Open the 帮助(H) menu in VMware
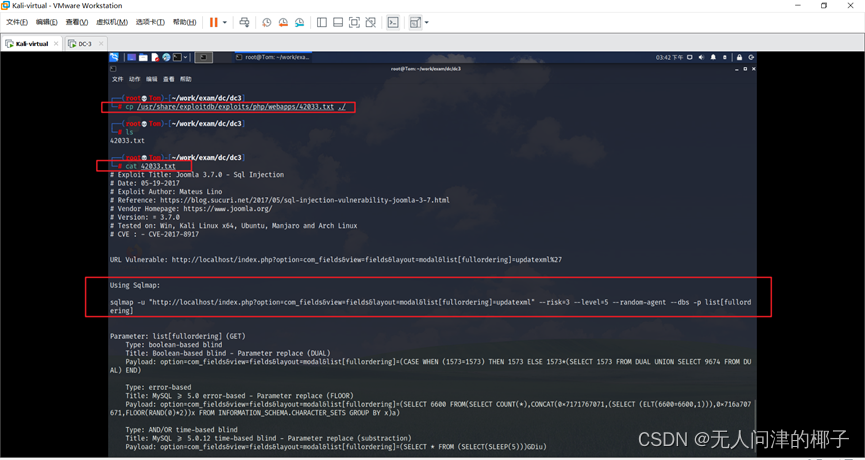 (x=184, y=22)
